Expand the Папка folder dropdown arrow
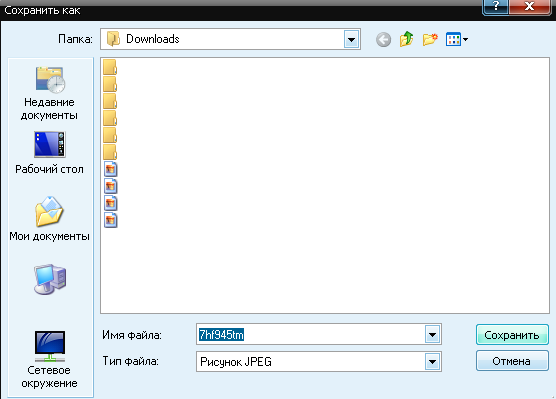556x399 pixels. pos(351,39)
